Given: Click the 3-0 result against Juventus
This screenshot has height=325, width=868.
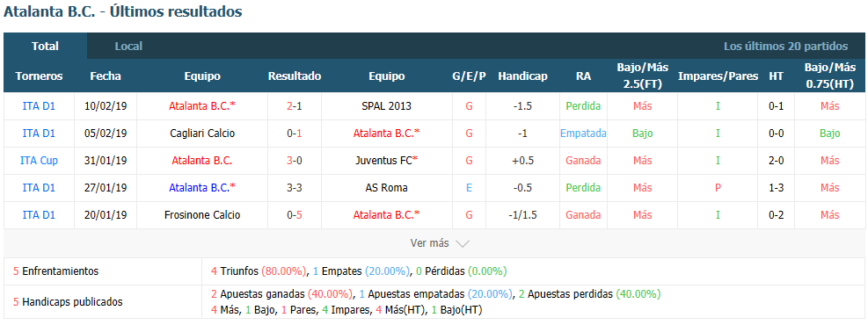Looking at the screenshot, I should click(x=295, y=161).
